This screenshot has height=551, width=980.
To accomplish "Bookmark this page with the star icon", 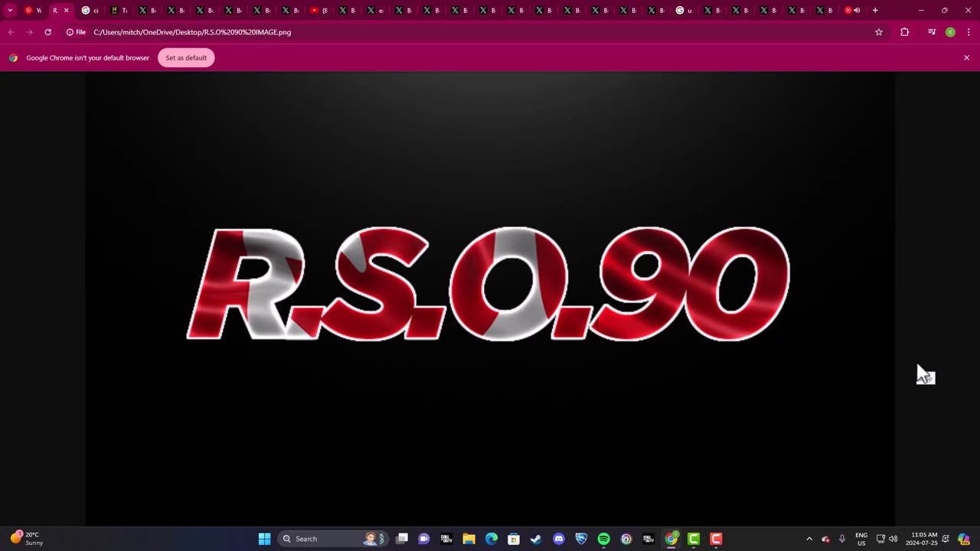I will tap(879, 32).
